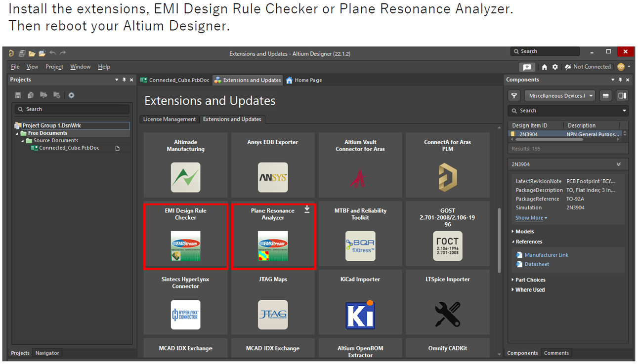Open the View menu
This screenshot has height=364, width=638.
tap(32, 67)
